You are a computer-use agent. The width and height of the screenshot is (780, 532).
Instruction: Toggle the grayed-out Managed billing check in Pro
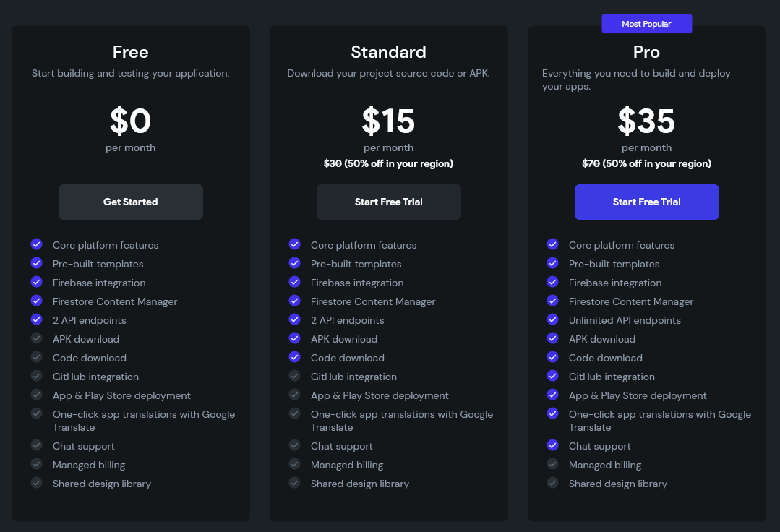click(x=553, y=464)
